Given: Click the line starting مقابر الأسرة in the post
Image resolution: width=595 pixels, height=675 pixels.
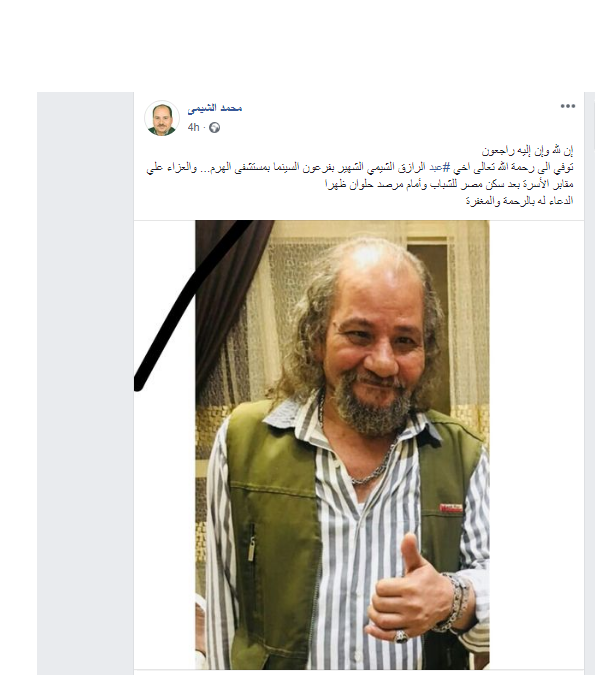Looking at the screenshot, I should (449, 185).
